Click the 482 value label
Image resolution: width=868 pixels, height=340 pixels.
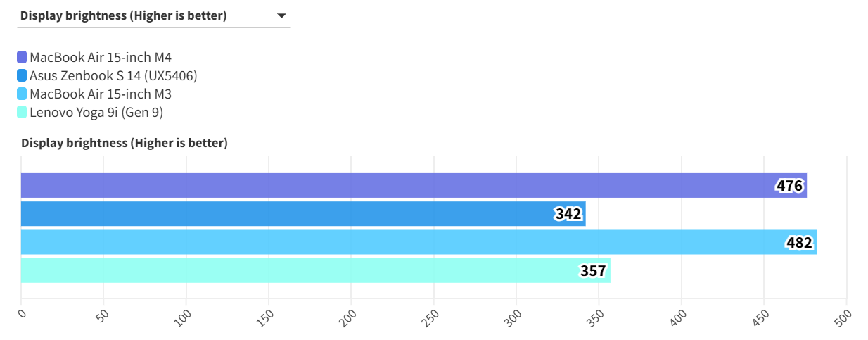(800, 243)
